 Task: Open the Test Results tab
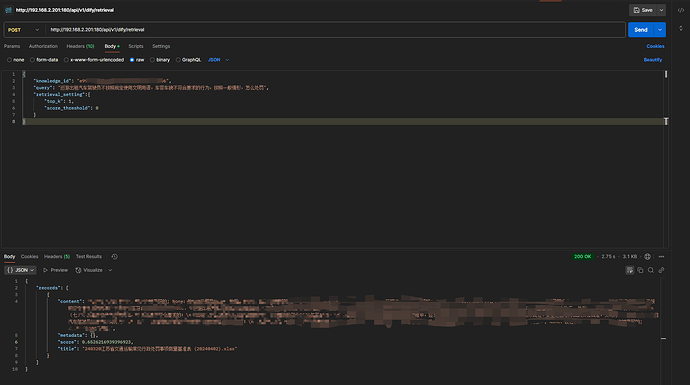click(88, 257)
